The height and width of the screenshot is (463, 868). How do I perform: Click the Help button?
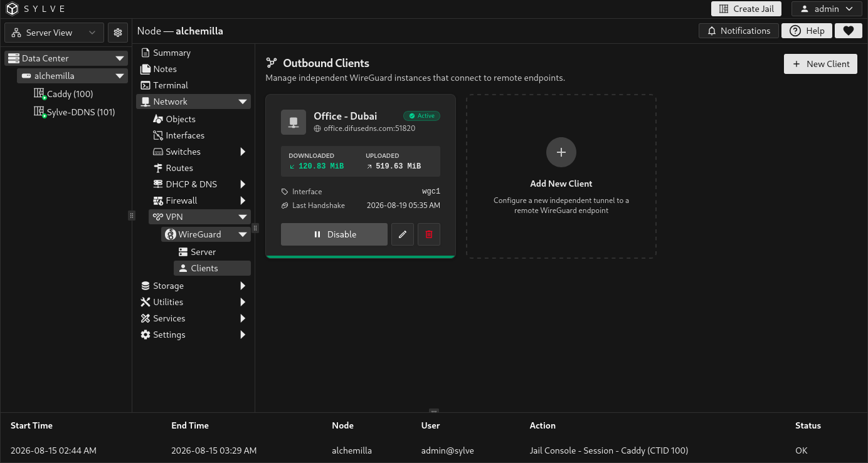[807, 31]
